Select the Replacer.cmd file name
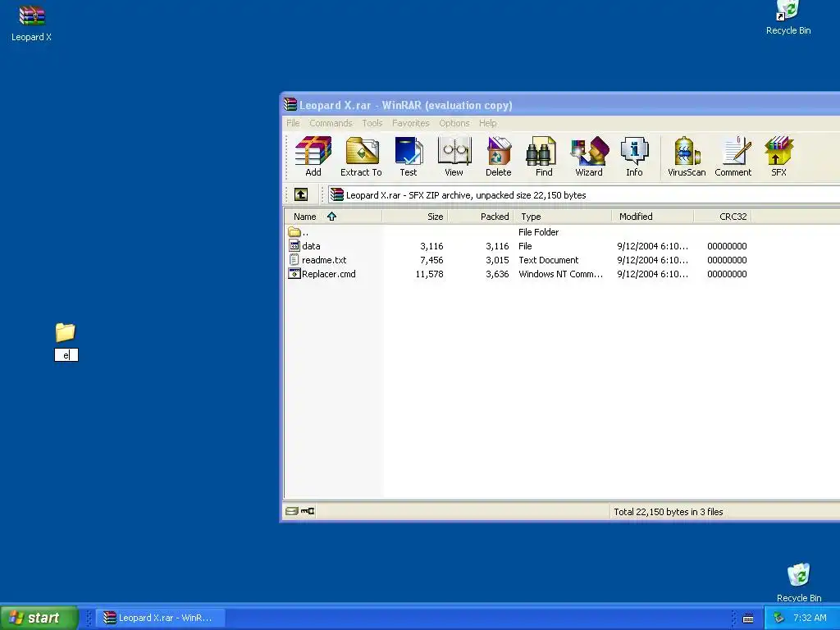This screenshot has height=630, width=840. click(328, 274)
